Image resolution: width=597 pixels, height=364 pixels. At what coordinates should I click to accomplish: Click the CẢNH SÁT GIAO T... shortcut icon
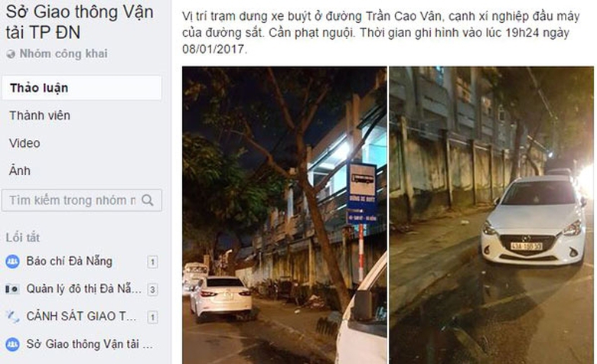point(12,317)
